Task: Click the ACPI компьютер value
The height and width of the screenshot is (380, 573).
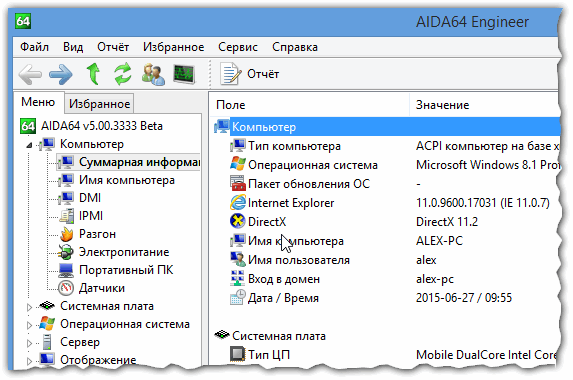Action: 487,146
